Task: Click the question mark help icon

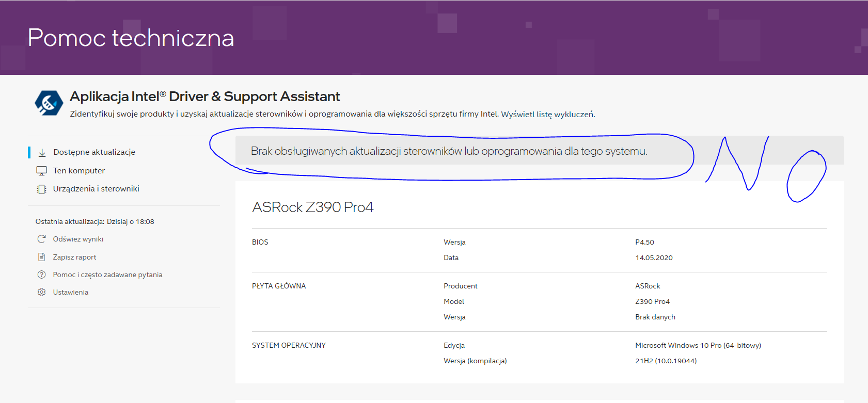Action: (x=42, y=275)
